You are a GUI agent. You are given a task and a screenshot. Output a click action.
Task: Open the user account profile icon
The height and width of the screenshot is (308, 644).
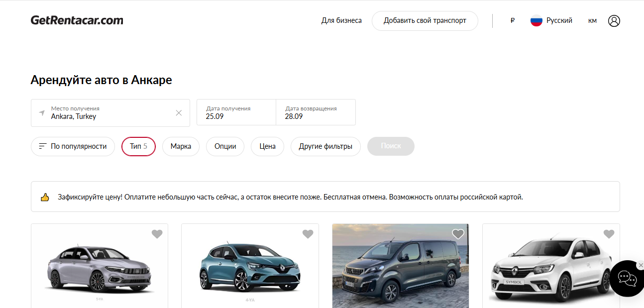click(614, 21)
